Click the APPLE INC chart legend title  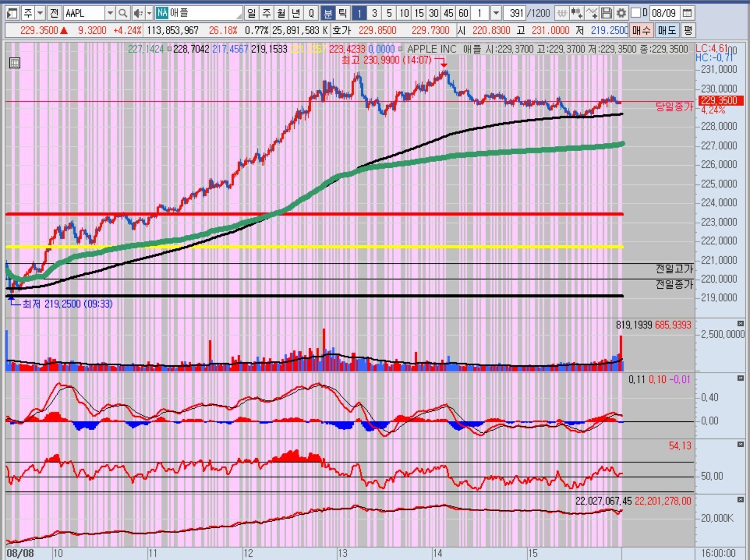[x=432, y=49]
